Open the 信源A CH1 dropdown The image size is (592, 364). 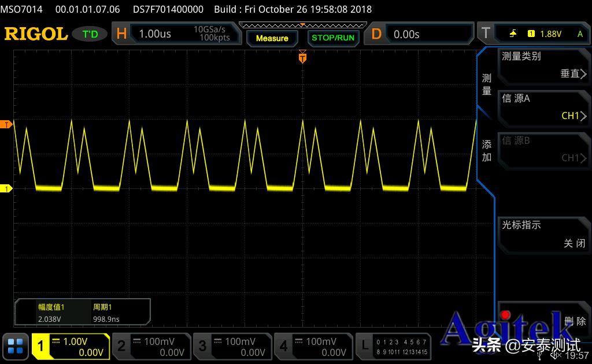point(543,108)
